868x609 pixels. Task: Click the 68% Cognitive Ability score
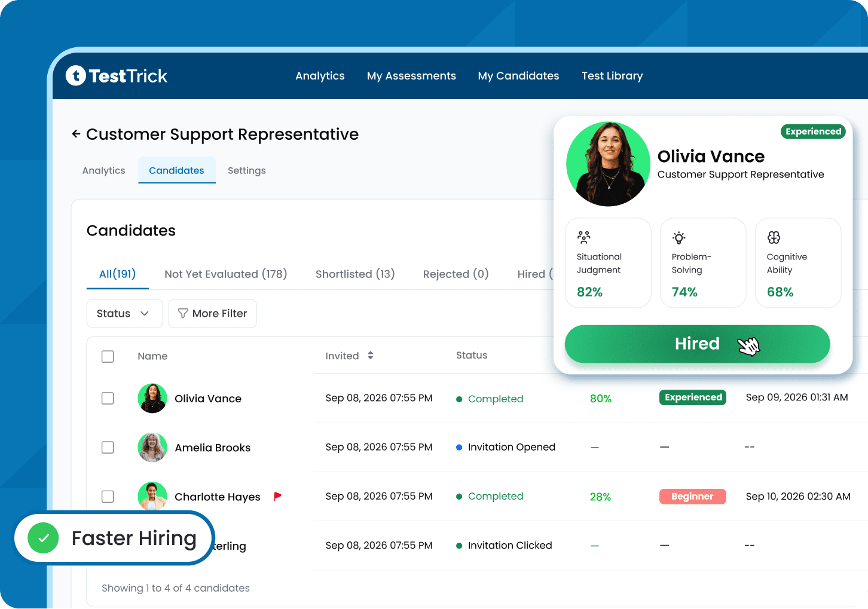[x=780, y=292]
